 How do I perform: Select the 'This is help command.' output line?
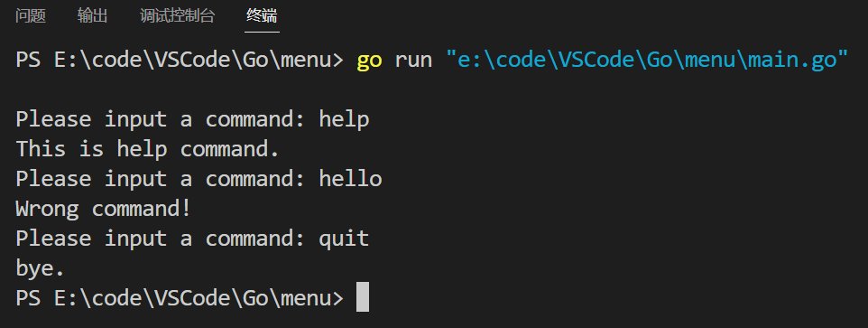147,149
